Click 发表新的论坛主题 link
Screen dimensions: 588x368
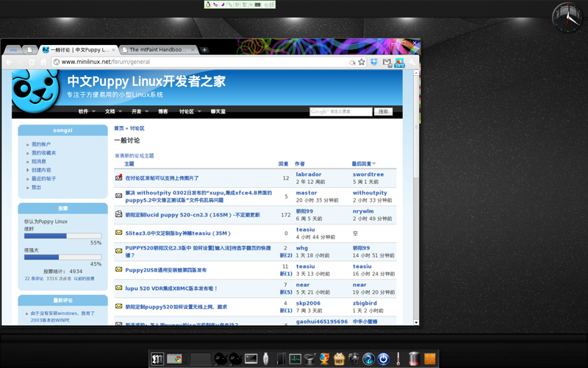[135, 156]
